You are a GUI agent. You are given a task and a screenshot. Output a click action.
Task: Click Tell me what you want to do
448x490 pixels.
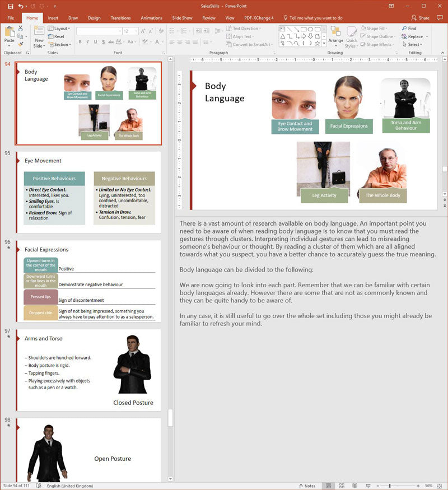(312, 18)
